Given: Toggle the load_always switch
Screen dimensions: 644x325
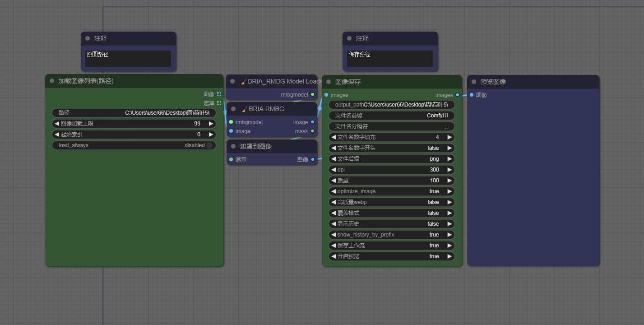Looking at the screenshot, I should tap(209, 145).
